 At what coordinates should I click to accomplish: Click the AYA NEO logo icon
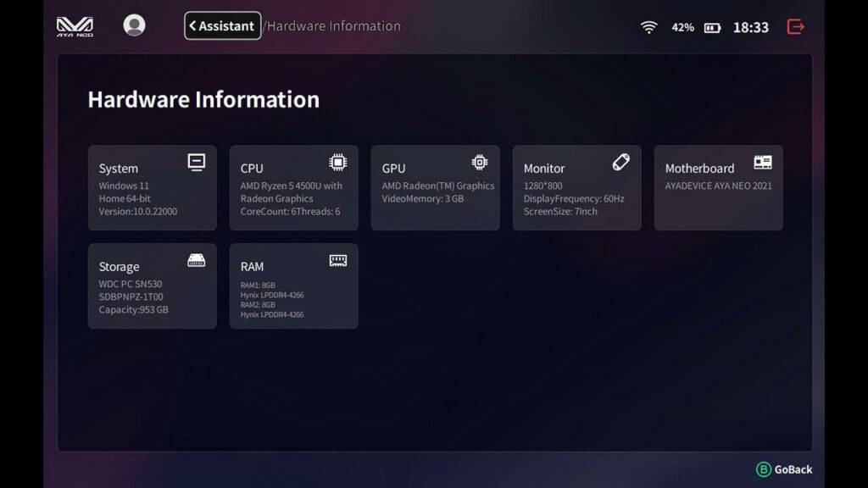coord(75,26)
